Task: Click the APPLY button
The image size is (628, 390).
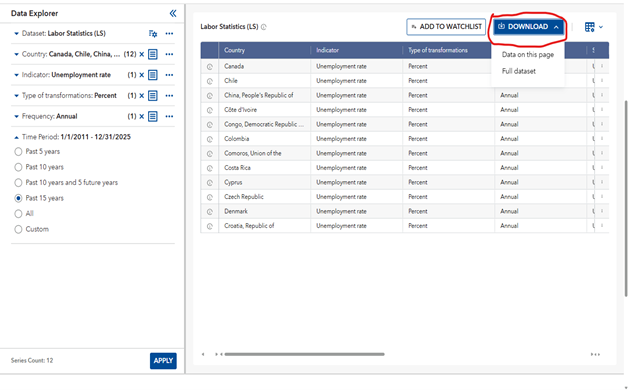Action: [x=163, y=361]
